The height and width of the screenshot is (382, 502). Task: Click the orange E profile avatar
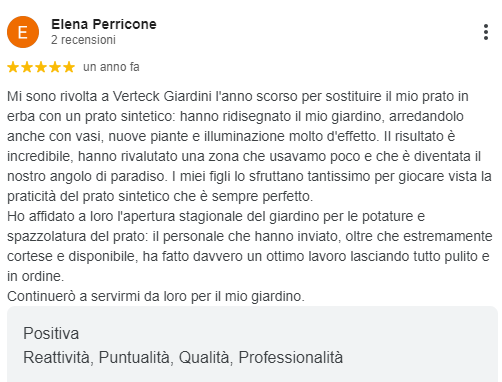click(x=23, y=32)
